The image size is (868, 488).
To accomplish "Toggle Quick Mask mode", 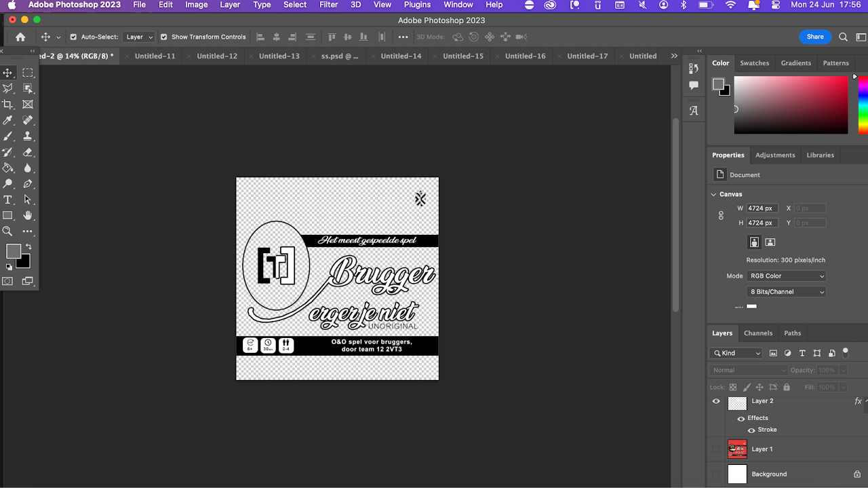I will (8, 281).
